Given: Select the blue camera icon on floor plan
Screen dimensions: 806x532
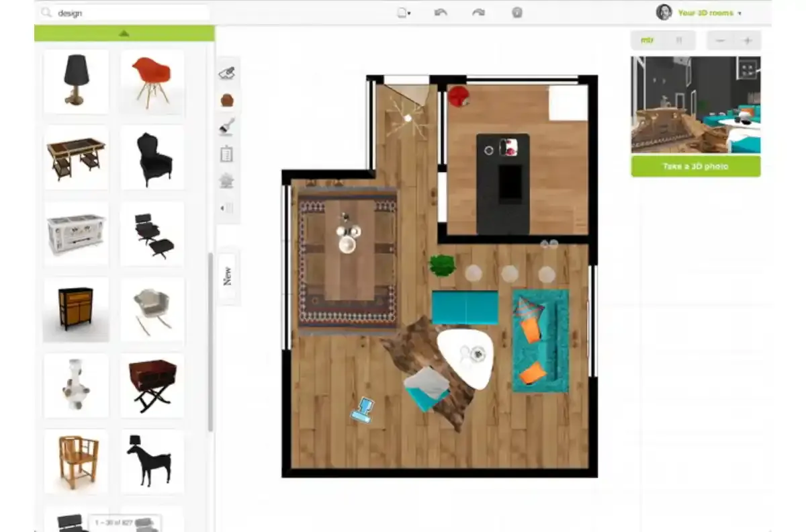Looking at the screenshot, I should click(x=363, y=410).
